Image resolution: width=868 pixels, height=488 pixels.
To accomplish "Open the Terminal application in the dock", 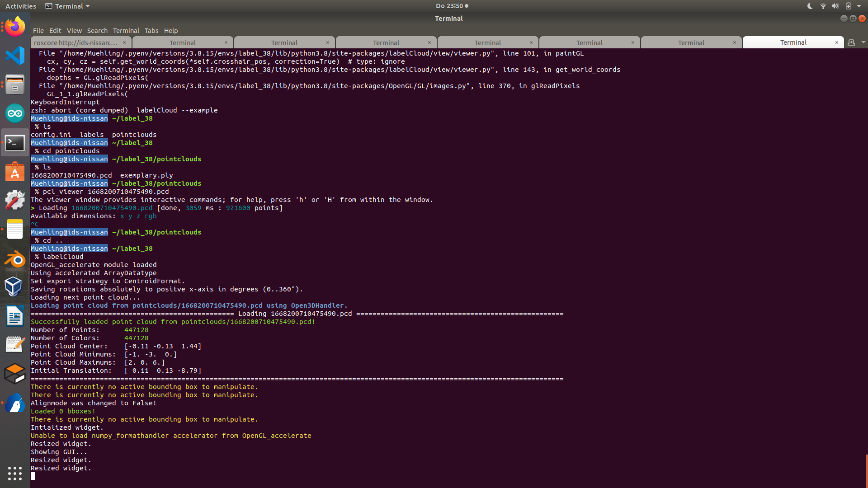I will click(x=15, y=143).
